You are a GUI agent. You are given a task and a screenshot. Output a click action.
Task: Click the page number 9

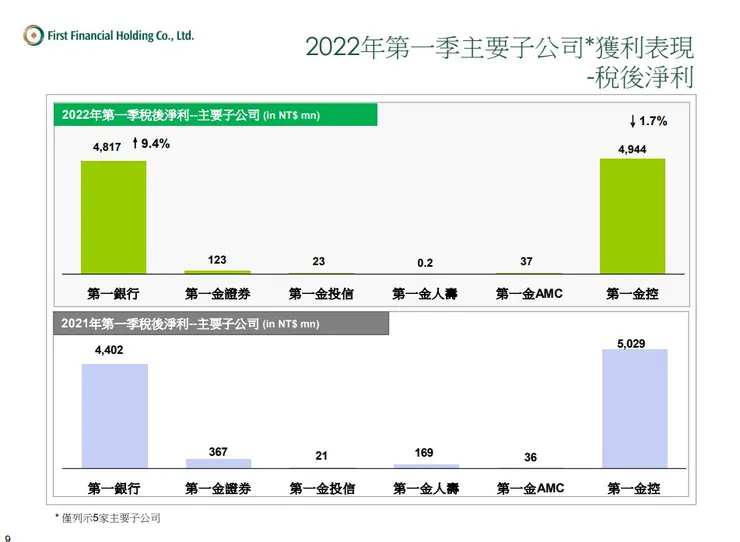tap(8, 538)
